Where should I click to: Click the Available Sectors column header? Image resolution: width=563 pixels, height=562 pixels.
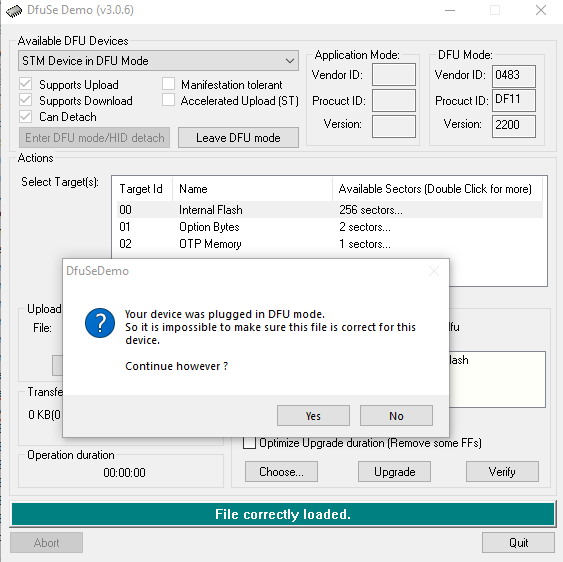[x=437, y=189]
